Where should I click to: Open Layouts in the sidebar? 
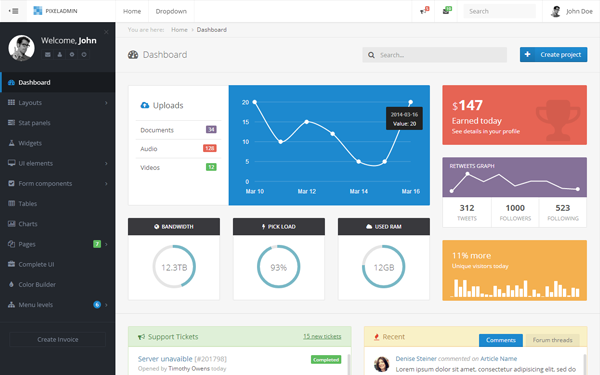click(x=57, y=103)
